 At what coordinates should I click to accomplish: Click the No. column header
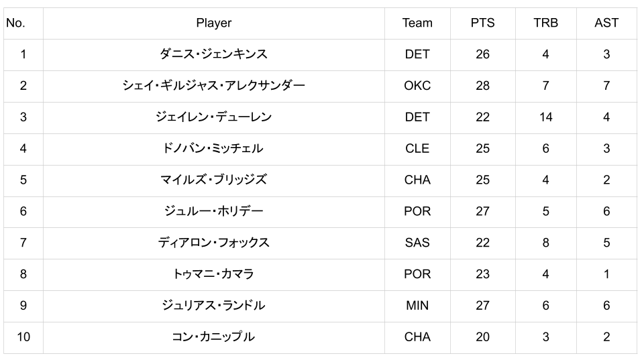coord(15,23)
